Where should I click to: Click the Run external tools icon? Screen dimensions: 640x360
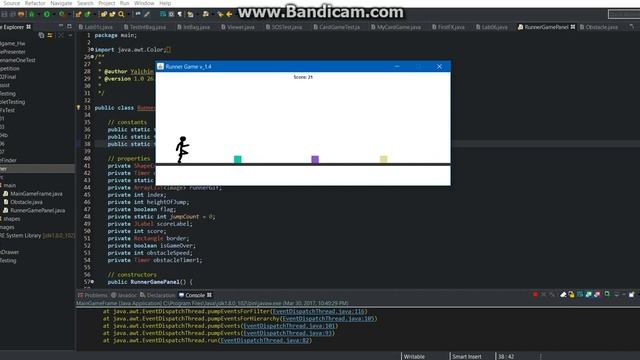tap(62, 14)
